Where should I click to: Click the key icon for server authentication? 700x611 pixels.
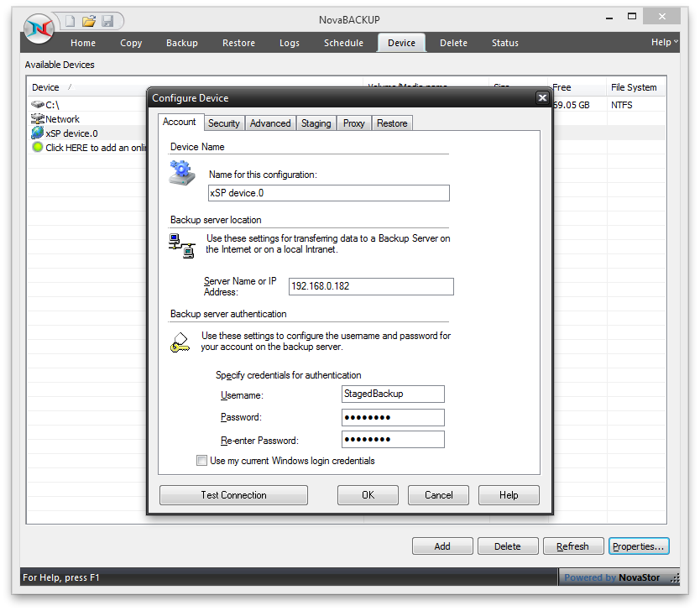(180, 342)
